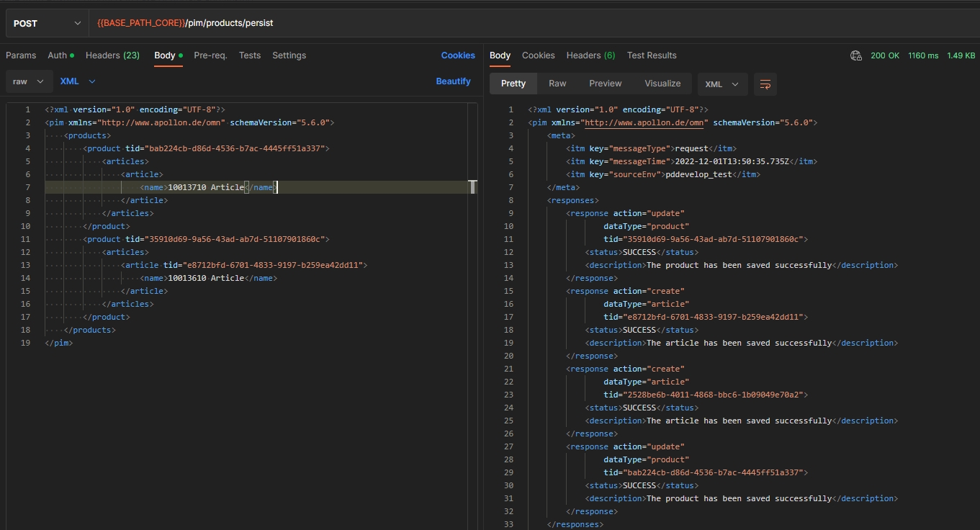
Task: Open the request Settings tab
Action: (289, 55)
